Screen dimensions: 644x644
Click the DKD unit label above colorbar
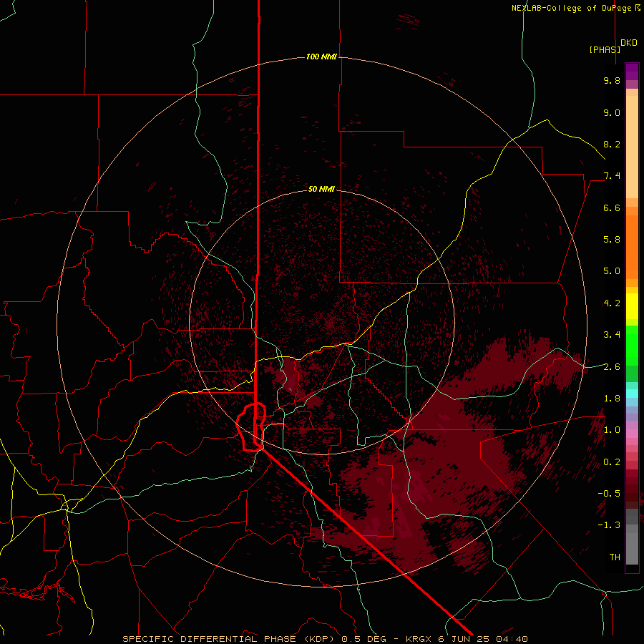coord(629,43)
